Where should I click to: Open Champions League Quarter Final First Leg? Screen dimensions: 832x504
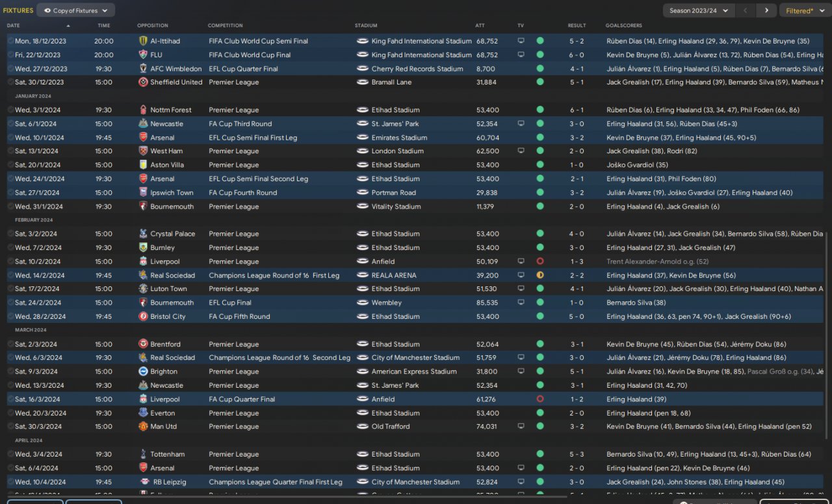pyautogui.click(x=276, y=482)
